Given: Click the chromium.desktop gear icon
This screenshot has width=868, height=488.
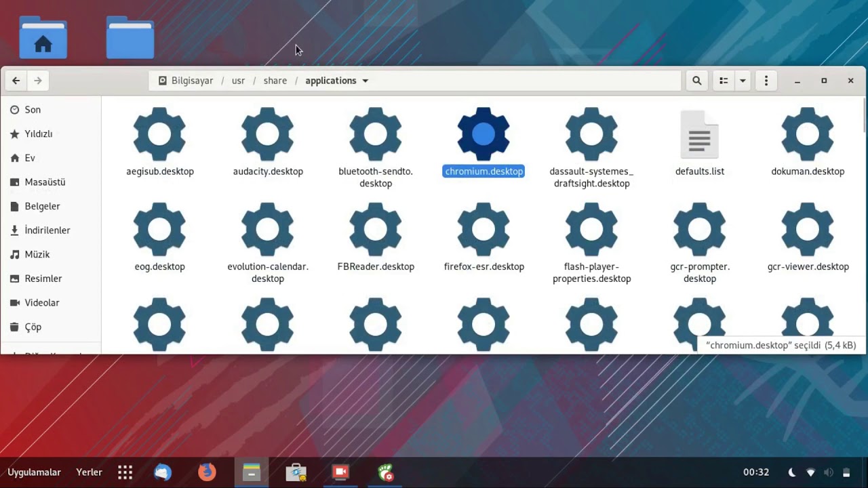Looking at the screenshot, I should tap(484, 134).
